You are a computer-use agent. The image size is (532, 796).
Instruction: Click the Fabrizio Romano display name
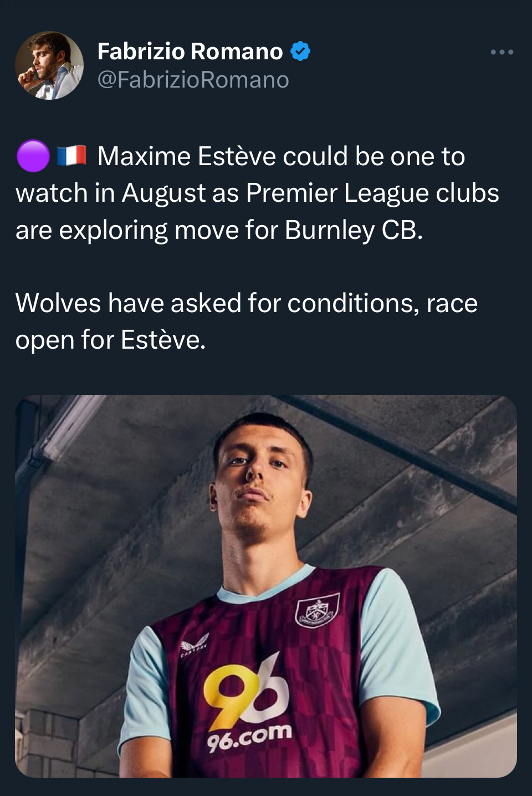point(190,51)
